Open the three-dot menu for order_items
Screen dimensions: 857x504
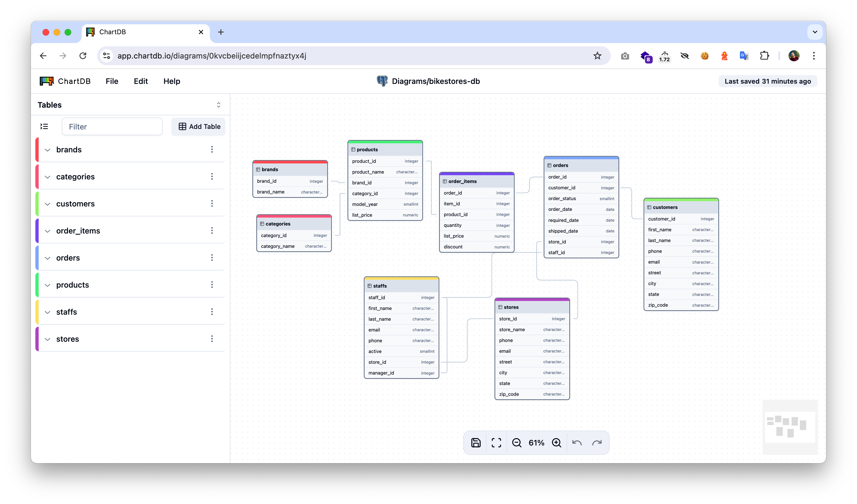(x=212, y=230)
